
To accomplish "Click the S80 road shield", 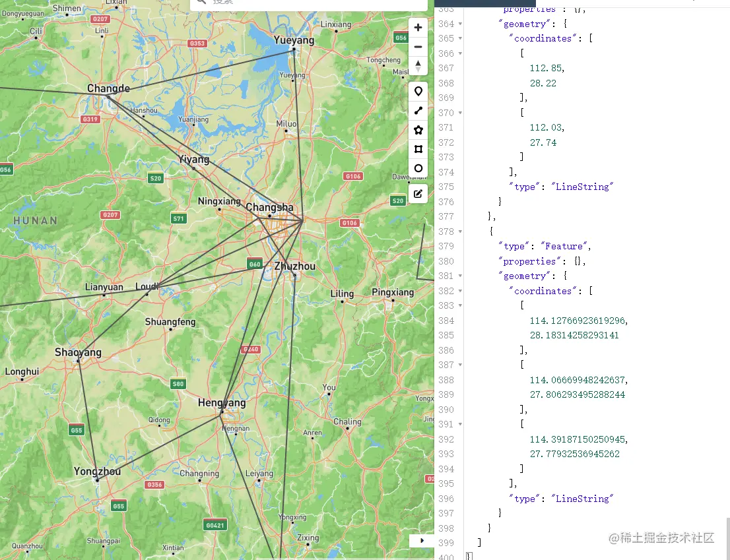I will point(178,384).
